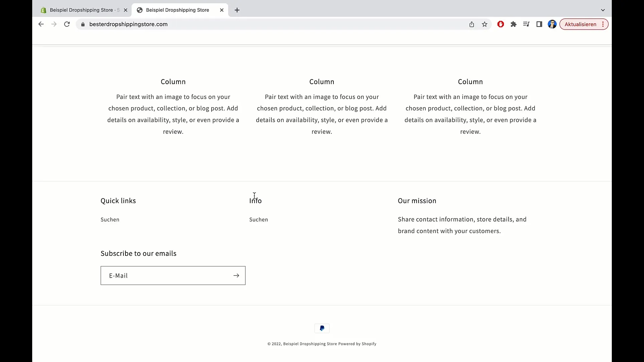
Task: Open Suchen link under Info
Action: coord(259,220)
